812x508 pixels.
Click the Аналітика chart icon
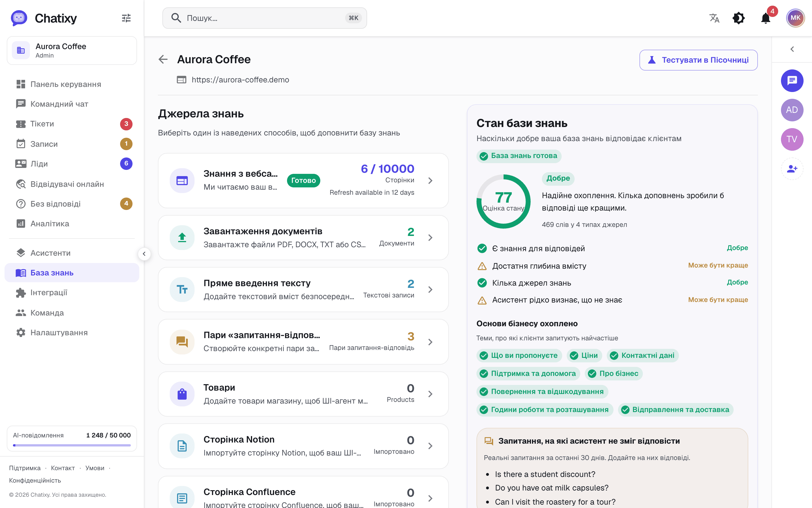click(x=21, y=224)
